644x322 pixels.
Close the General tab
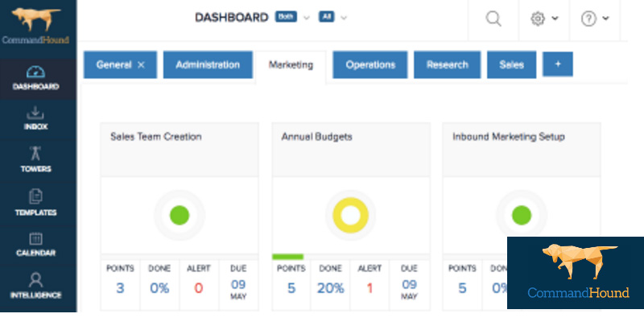click(x=141, y=65)
